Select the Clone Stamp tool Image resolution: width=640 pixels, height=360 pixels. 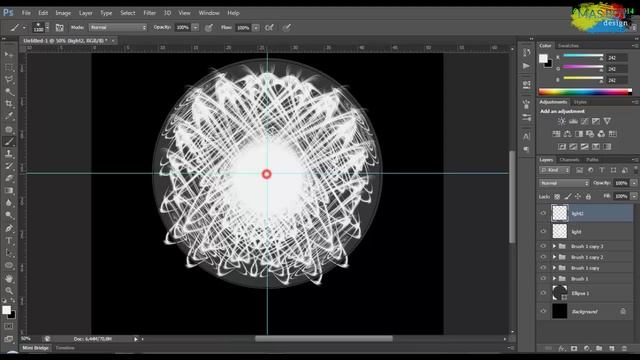pyautogui.click(x=9, y=154)
